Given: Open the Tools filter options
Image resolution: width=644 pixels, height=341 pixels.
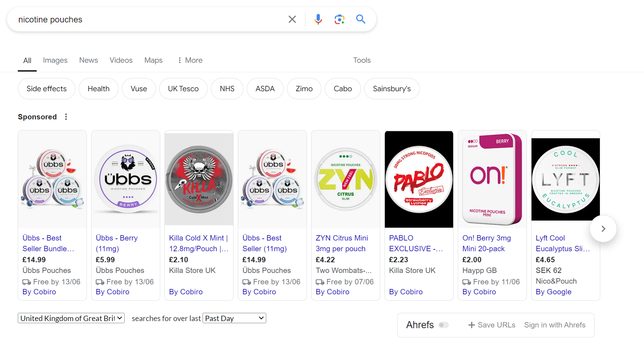Looking at the screenshot, I should (362, 60).
